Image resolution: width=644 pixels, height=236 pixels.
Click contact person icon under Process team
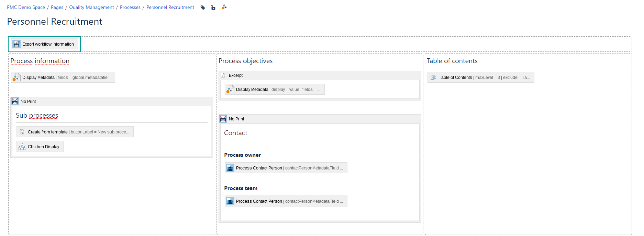point(230,201)
